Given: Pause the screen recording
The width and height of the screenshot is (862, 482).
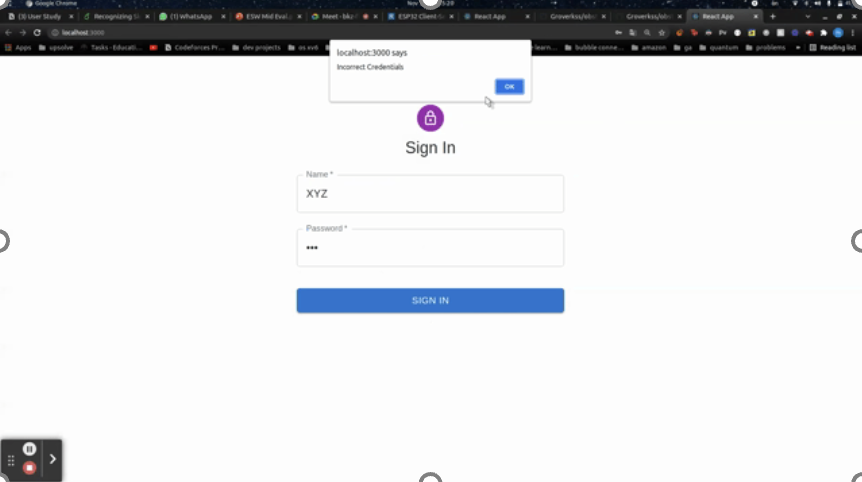Looking at the screenshot, I should 30,449.
